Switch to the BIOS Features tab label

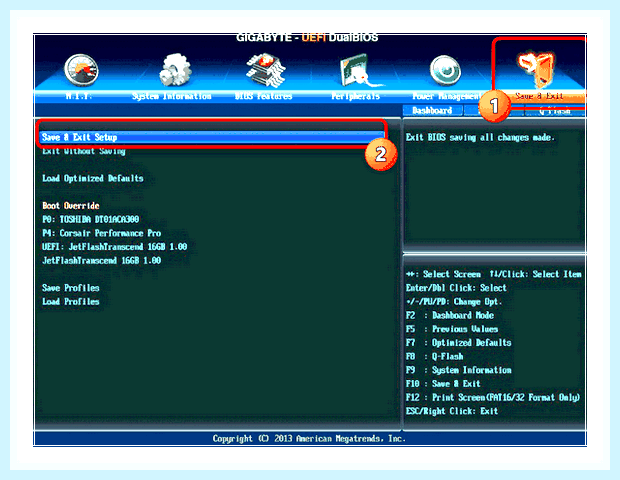pyautogui.click(x=263, y=96)
